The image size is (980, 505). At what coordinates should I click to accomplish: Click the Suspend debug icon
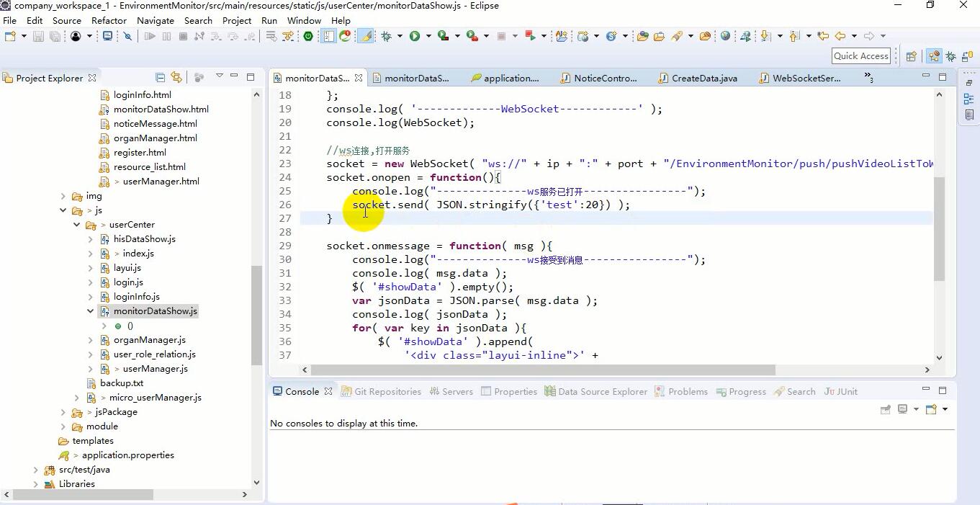166,36
